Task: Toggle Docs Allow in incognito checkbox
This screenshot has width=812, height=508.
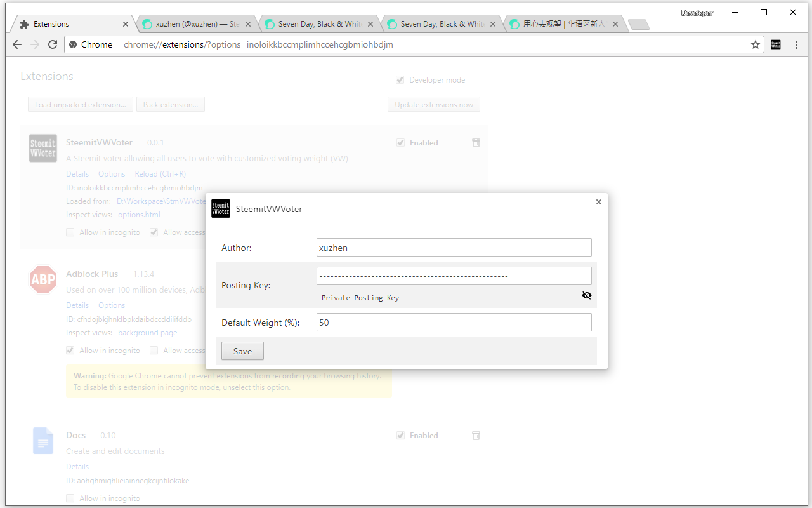Action: [x=70, y=498]
